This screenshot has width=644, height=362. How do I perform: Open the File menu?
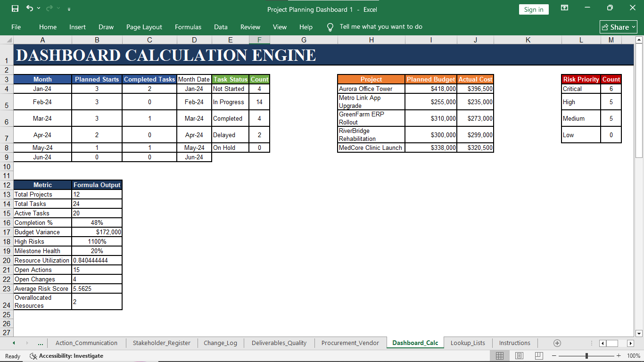pyautogui.click(x=16, y=27)
